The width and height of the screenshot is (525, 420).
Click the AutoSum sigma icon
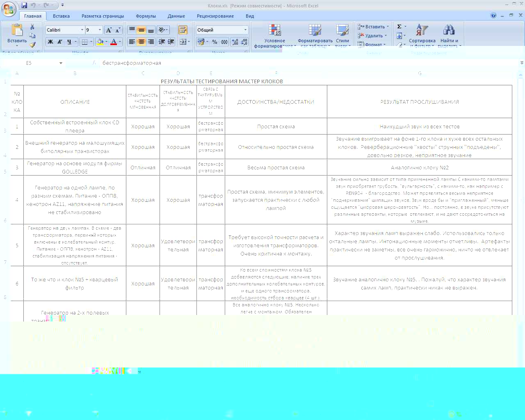(399, 27)
